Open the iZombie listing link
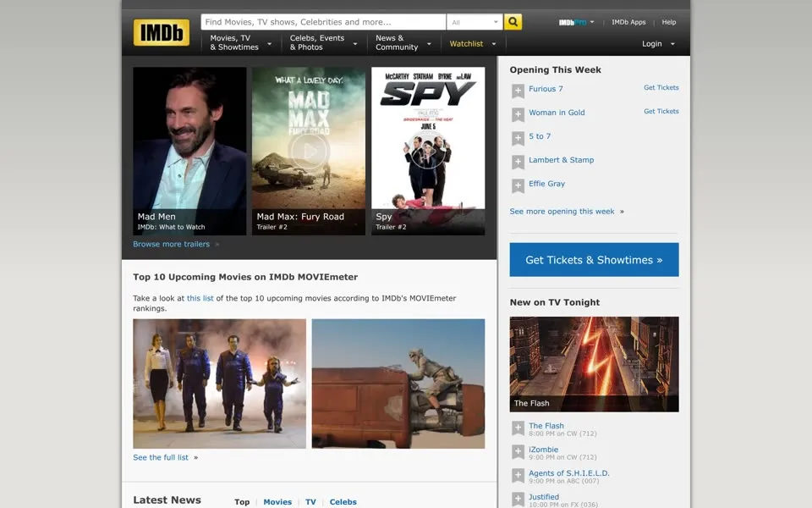812x508 pixels. click(x=543, y=450)
